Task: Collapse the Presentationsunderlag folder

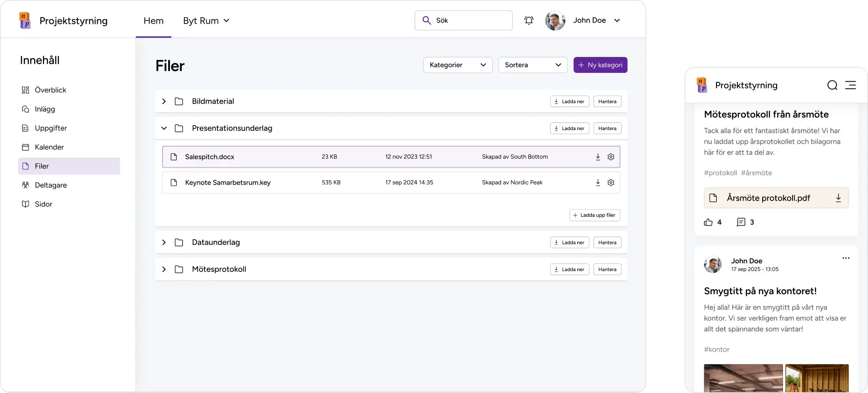Action: point(164,128)
